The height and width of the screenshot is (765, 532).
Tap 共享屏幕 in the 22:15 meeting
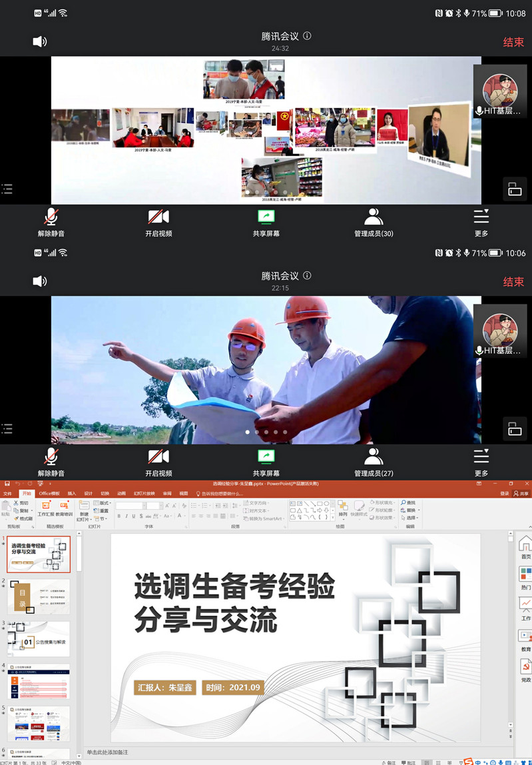click(x=266, y=462)
